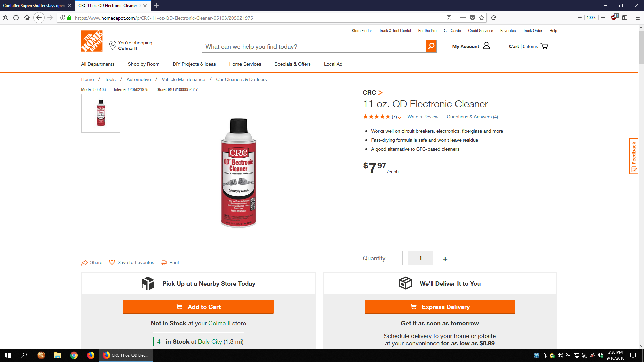Screen dimensions: 644x362
Task: Toggle the Firefox sidebar button
Action: 625,18
